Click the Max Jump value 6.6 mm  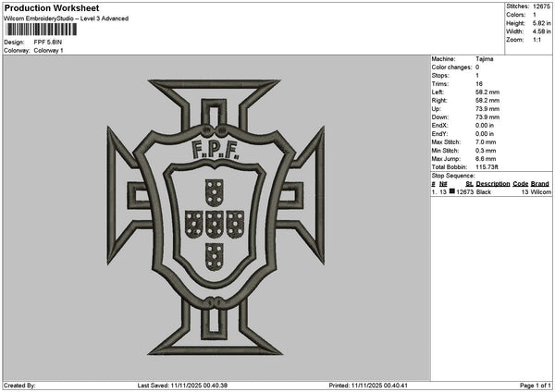coord(486,159)
